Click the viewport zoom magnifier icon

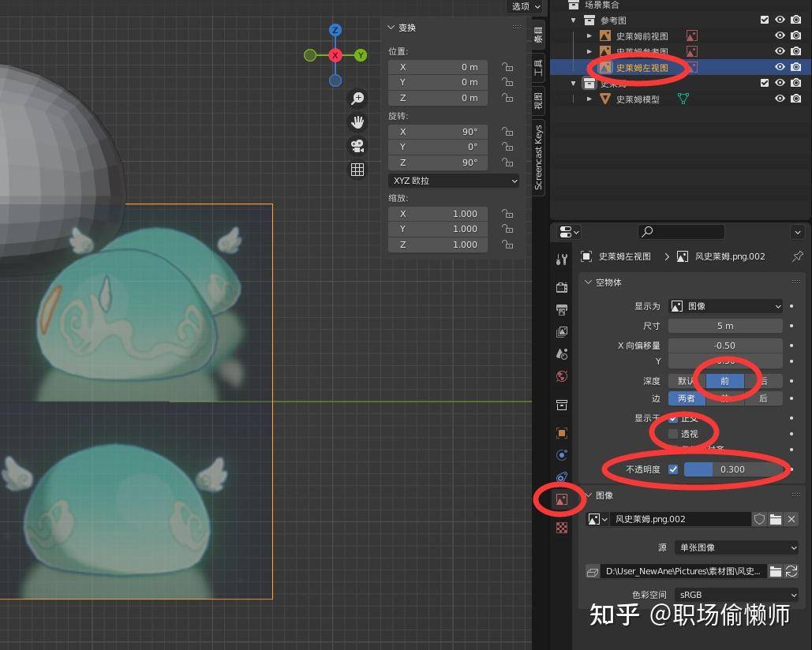coord(357,98)
